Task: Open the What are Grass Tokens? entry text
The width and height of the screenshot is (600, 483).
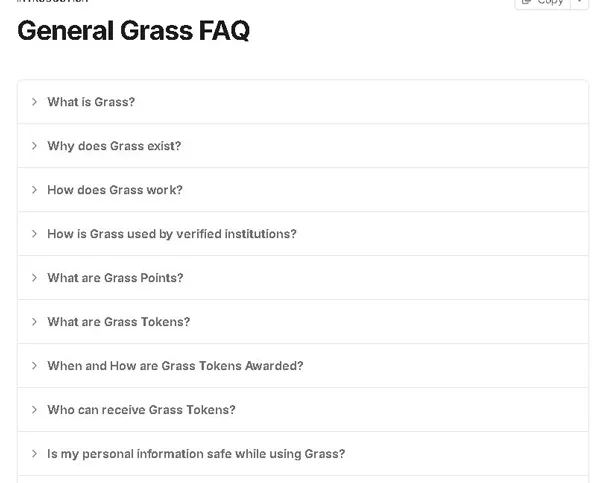Action: click(118, 322)
